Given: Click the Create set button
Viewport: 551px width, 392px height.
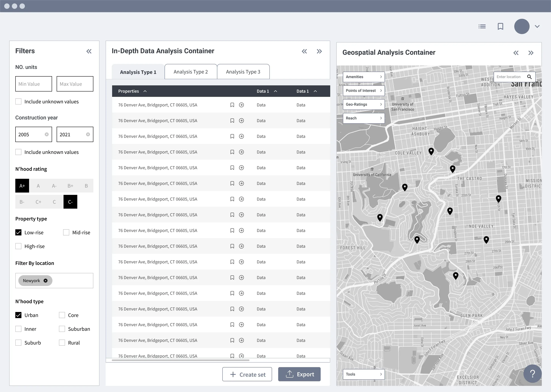Looking at the screenshot, I should click(247, 374).
